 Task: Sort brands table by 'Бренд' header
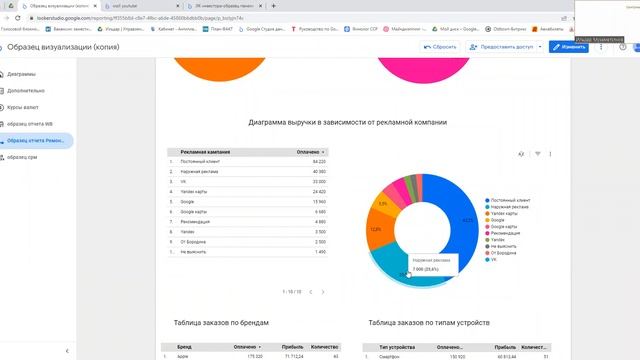(184, 347)
